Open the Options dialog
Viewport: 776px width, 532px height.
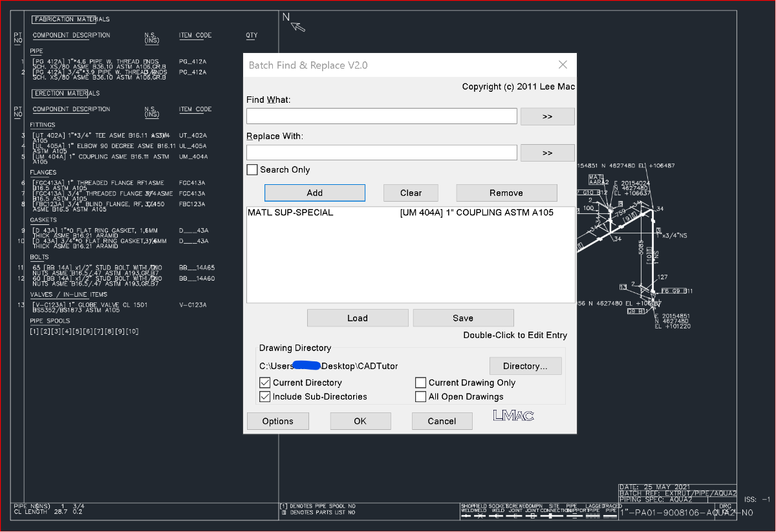click(277, 421)
